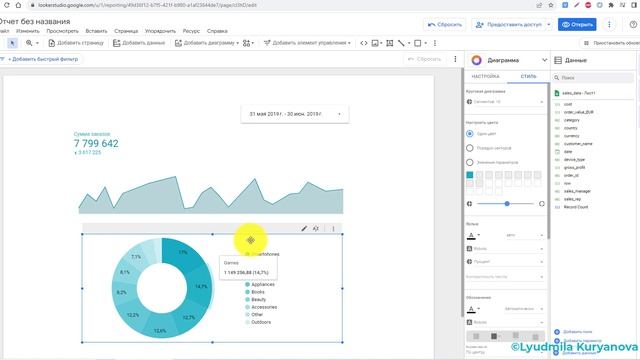
Task: Expand the Диаграмма chart type chevron
Action: tap(544, 60)
